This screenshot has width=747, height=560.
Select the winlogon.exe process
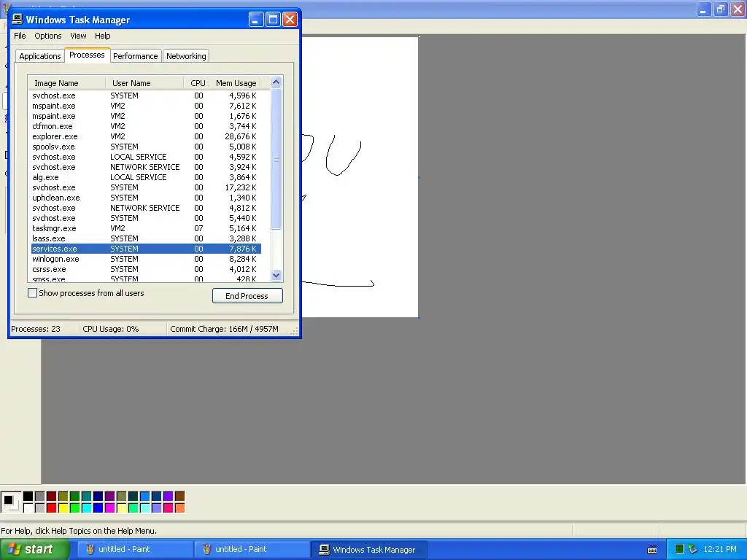146,259
